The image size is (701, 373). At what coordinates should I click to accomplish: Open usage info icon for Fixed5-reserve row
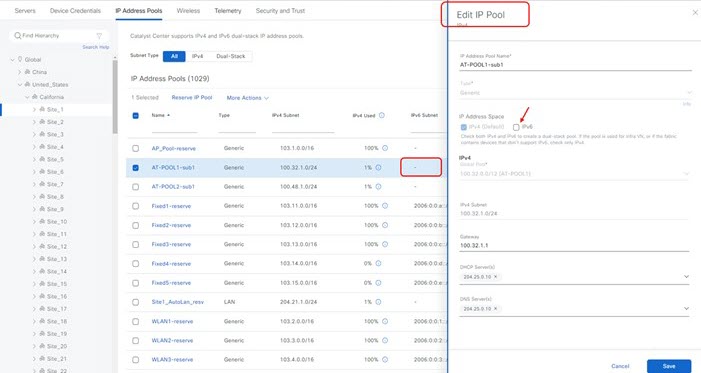(378, 283)
